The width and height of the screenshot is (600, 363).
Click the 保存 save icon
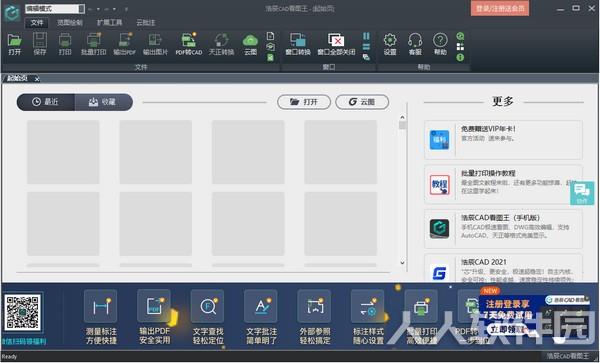(40, 44)
